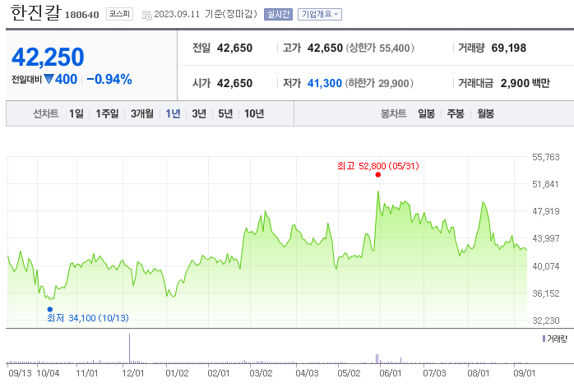Open the 기업개요 dropdown

pos(320,14)
